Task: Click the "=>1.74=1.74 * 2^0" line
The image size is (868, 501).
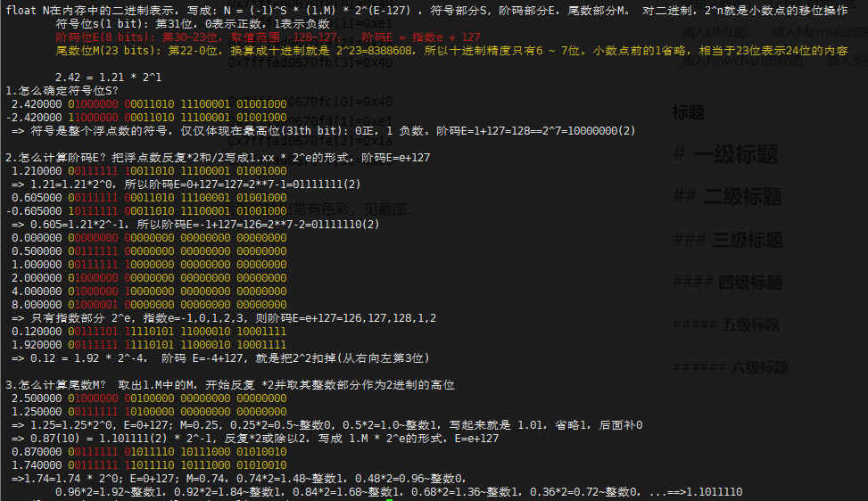Action: coord(239,479)
